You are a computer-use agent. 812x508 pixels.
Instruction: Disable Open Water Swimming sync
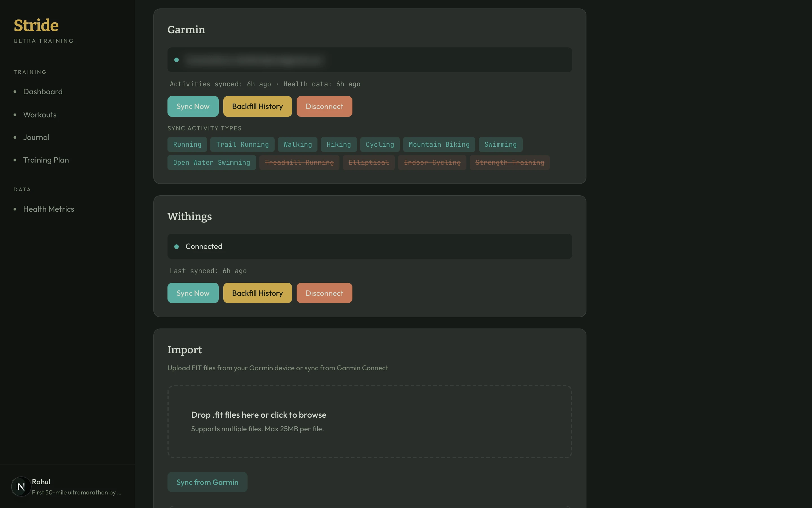click(x=211, y=163)
